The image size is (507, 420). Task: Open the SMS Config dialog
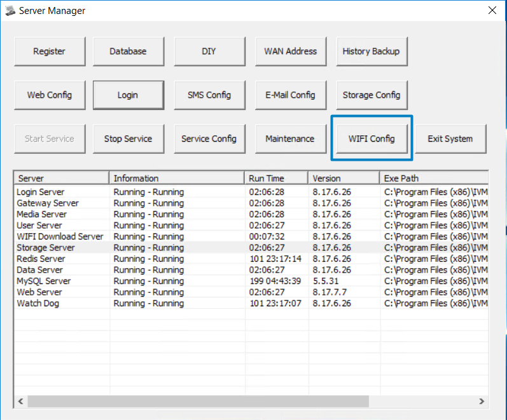pos(209,95)
